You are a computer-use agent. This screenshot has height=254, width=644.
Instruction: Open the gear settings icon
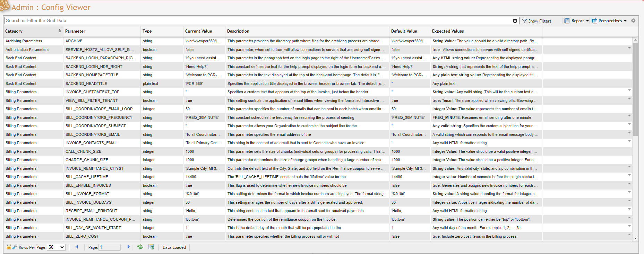[x=633, y=21]
